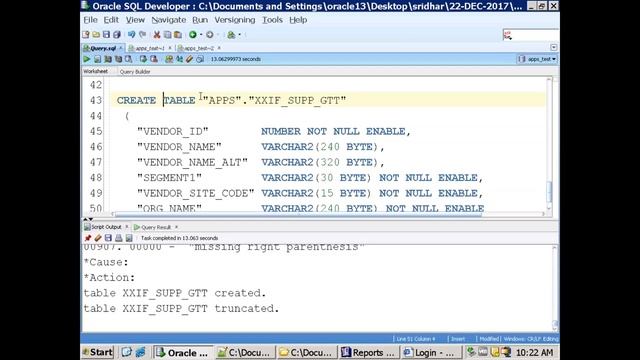This screenshot has height=360, width=640.
Task: Click the Print icon in Script Output toolbar
Action: point(119,238)
